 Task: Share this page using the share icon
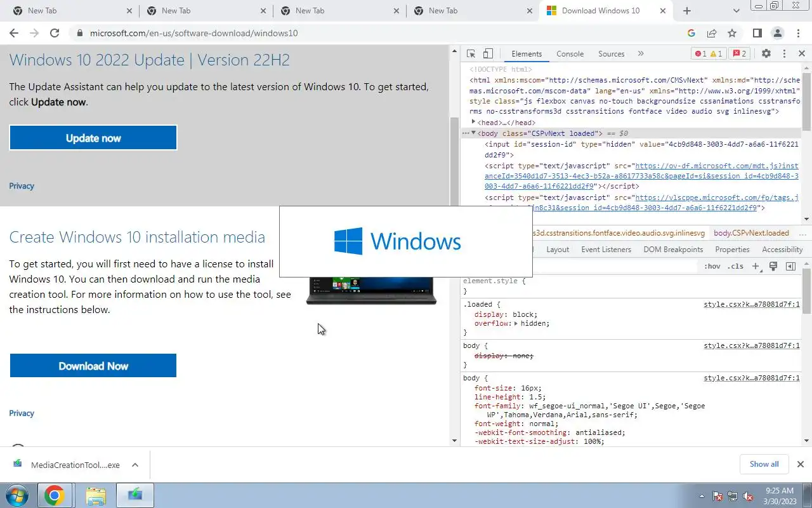pyautogui.click(x=712, y=33)
